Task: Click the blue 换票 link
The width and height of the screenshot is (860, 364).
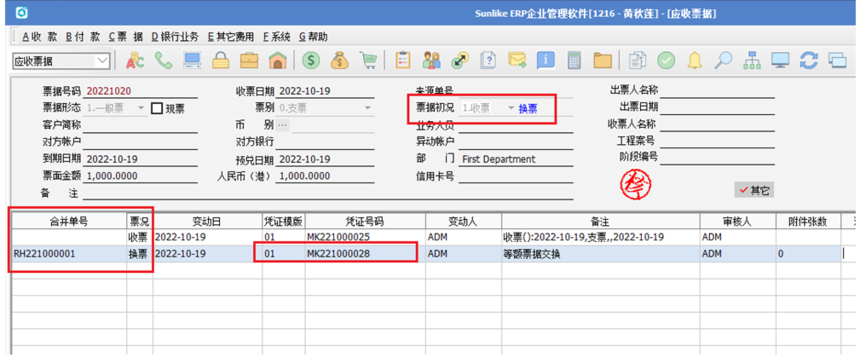Action: click(528, 109)
